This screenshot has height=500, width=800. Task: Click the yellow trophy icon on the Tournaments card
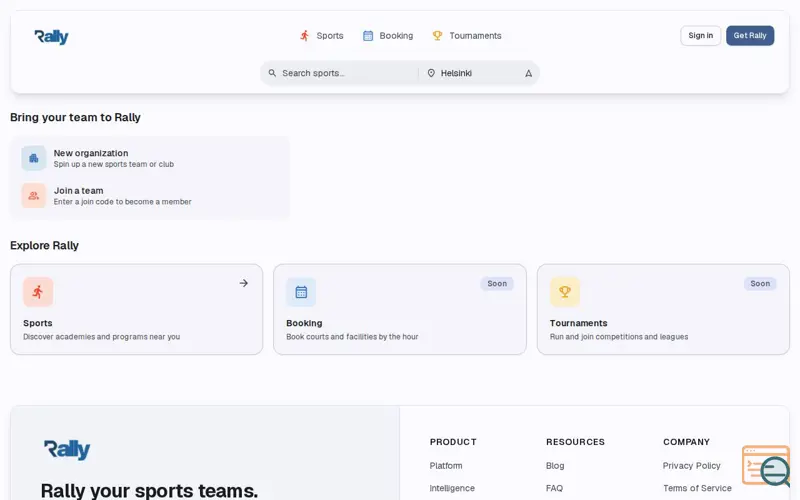(x=565, y=292)
